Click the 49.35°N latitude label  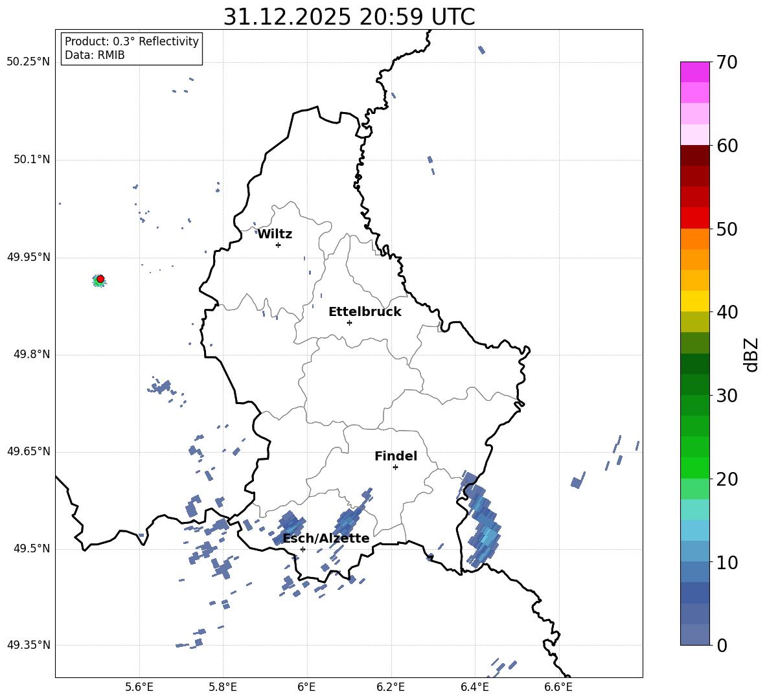29,645
